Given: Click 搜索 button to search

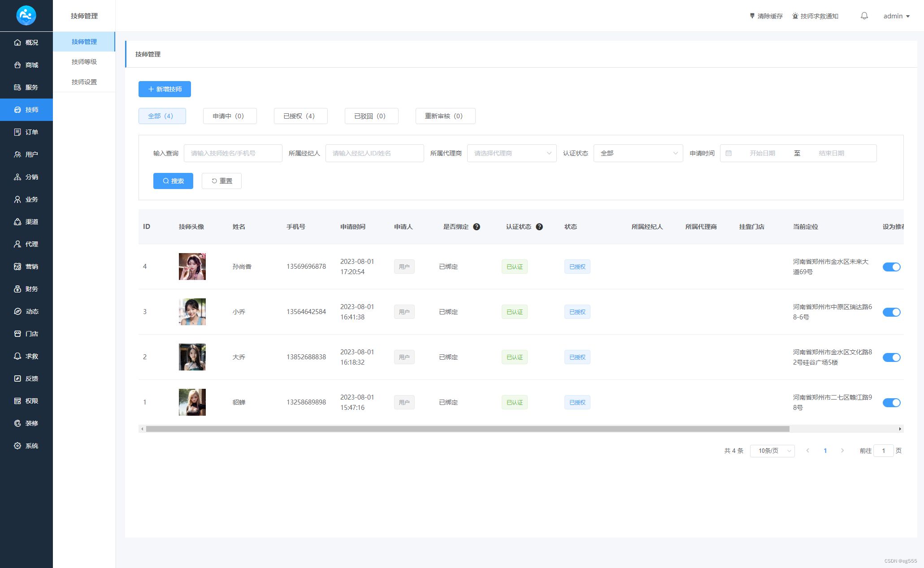Looking at the screenshot, I should click(173, 180).
